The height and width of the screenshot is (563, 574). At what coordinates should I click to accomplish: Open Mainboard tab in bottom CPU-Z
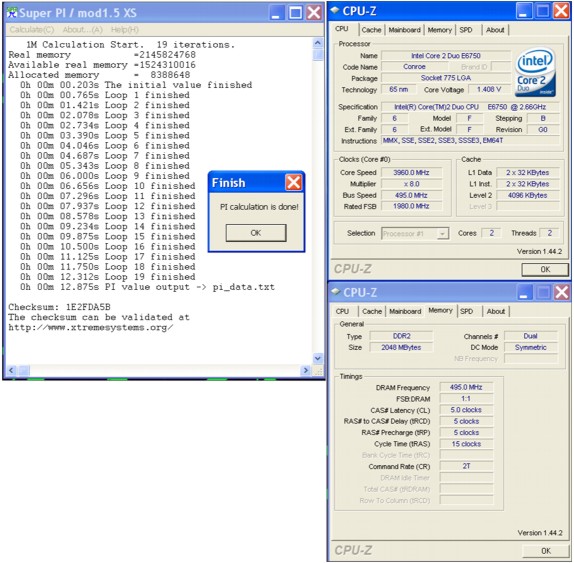[x=405, y=312]
